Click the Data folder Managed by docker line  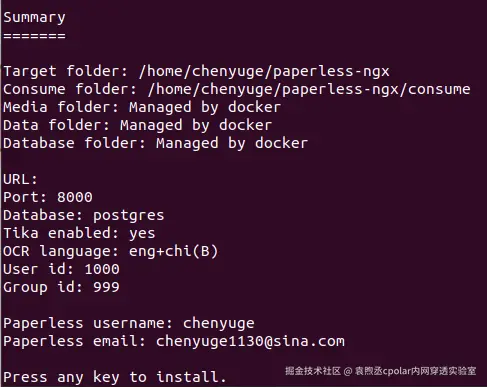[138, 126]
